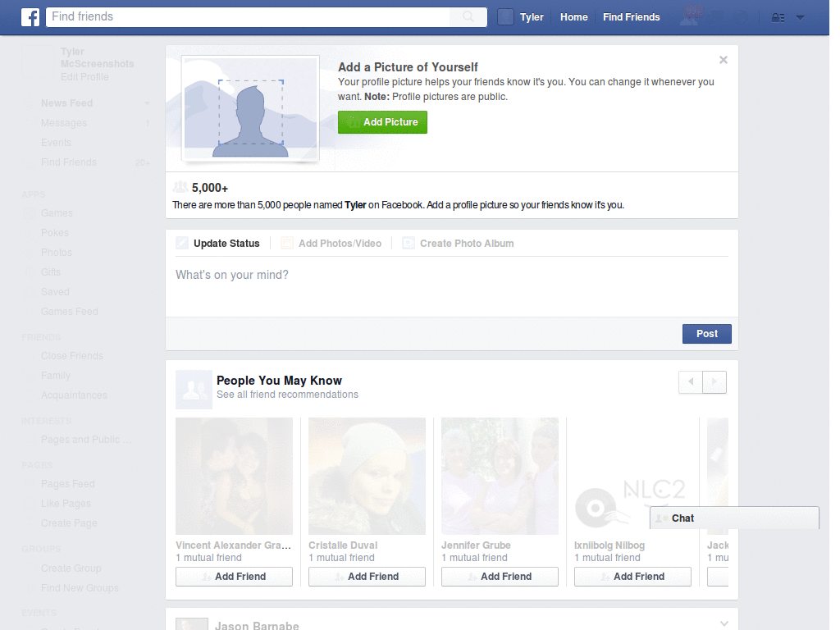The image size is (840, 630).
Task: Open the Chat bar
Action: [x=734, y=518]
